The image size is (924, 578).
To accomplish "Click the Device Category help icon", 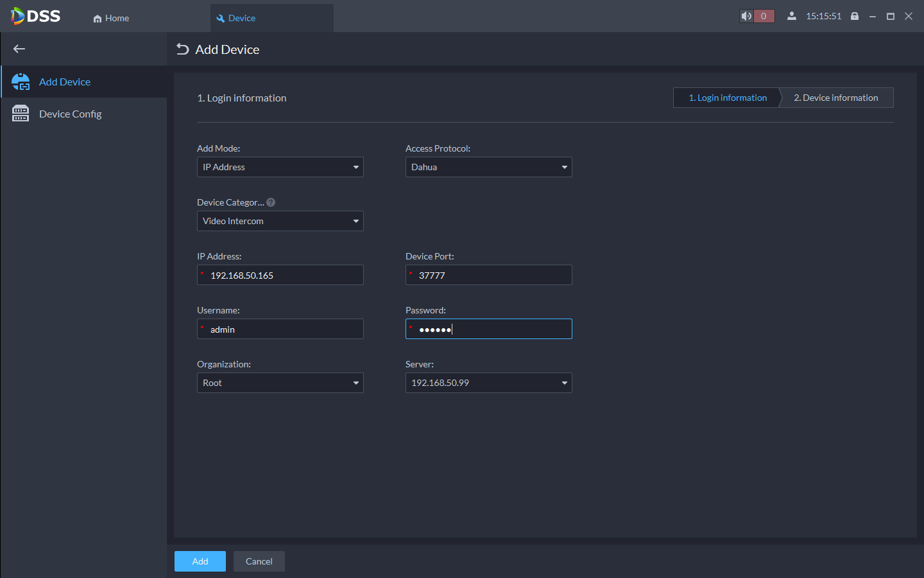I will pyautogui.click(x=271, y=202).
